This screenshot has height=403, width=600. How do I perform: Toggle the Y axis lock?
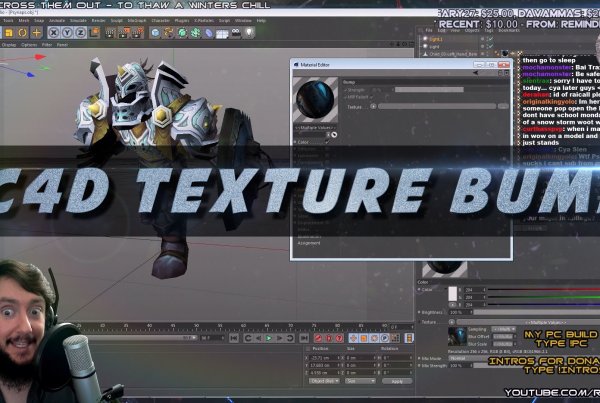point(67,33)
